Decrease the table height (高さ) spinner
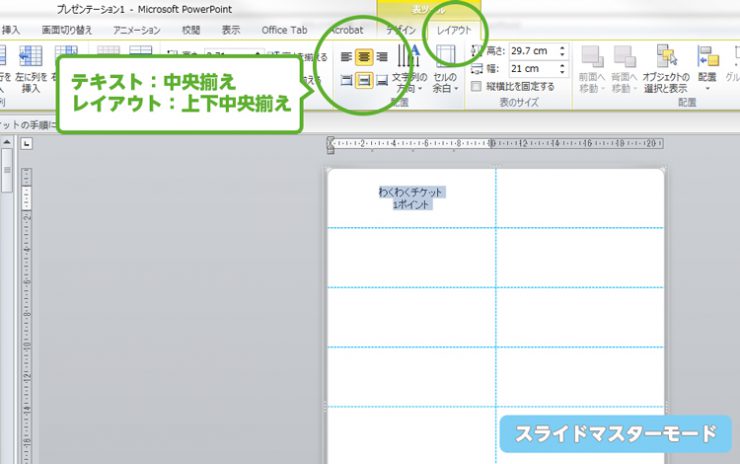Screen dimensions: 740x464 pyautogui.click(x=562, y=54)
